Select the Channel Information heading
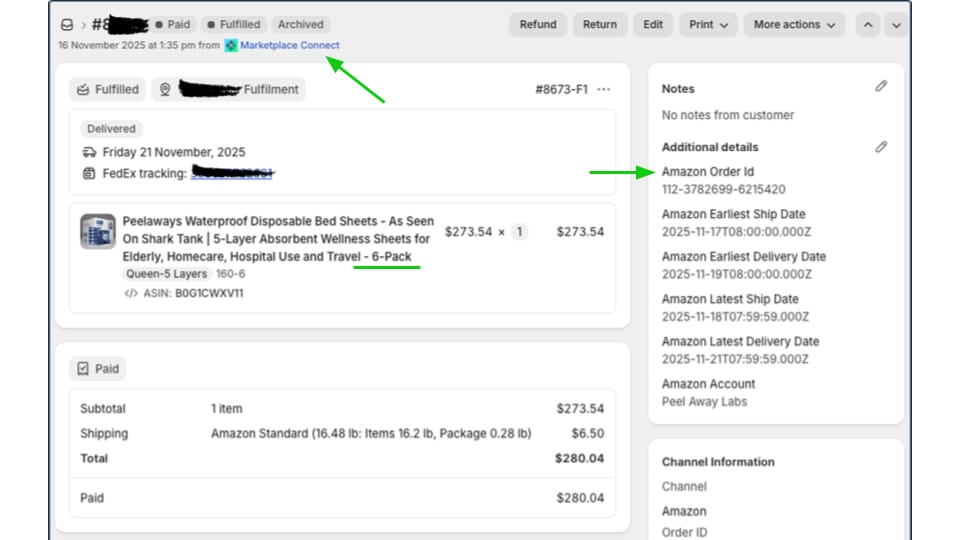The image size is (960, 540). [718, 462]
